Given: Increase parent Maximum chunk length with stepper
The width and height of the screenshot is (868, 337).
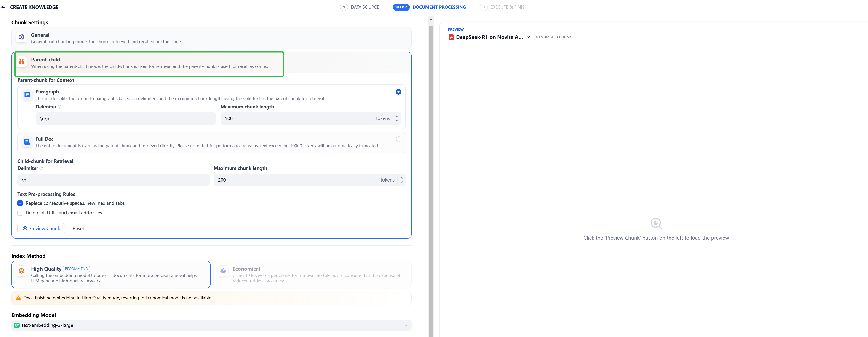Looking at the screenshot, I should click(397, 116).
